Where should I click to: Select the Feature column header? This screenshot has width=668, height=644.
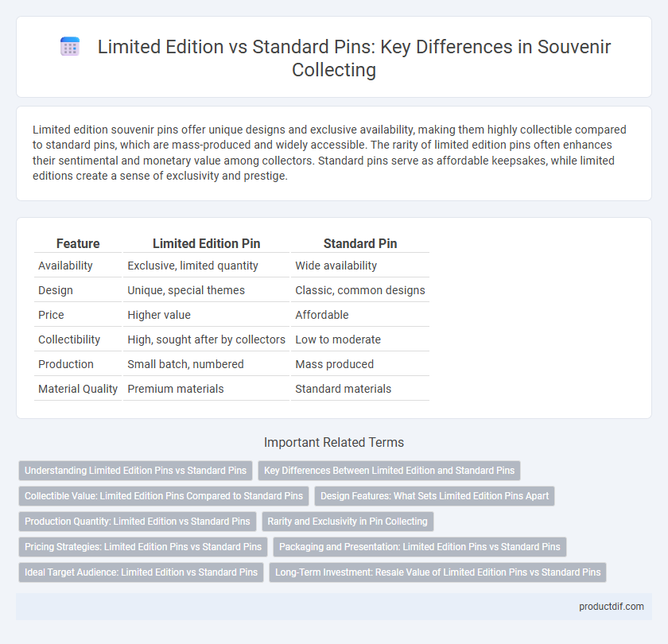pos(78,243)
